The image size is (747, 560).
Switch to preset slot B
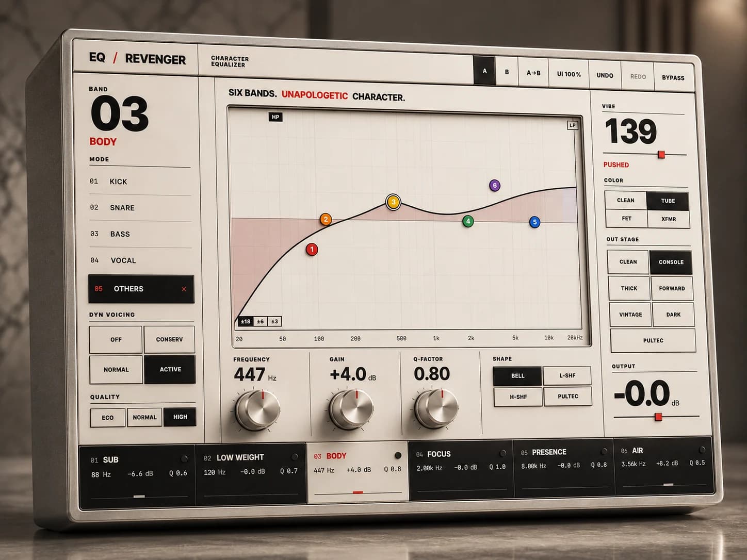[x=507, y=72]
